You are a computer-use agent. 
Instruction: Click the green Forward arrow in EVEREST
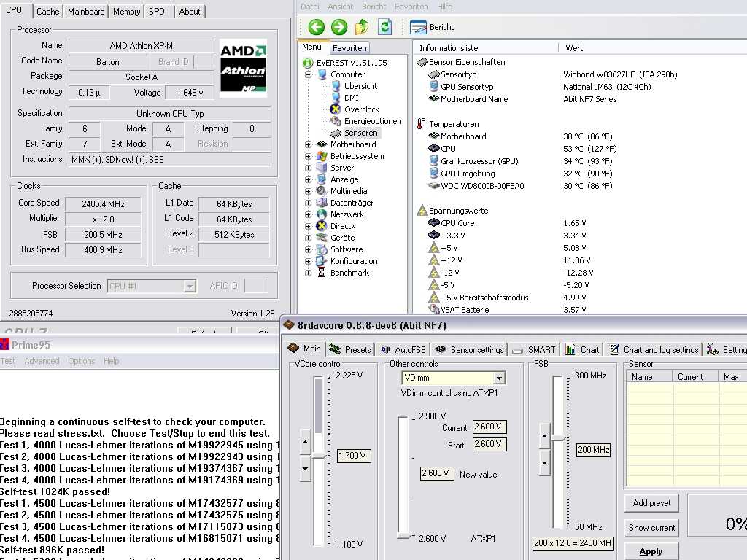(339, 27)
